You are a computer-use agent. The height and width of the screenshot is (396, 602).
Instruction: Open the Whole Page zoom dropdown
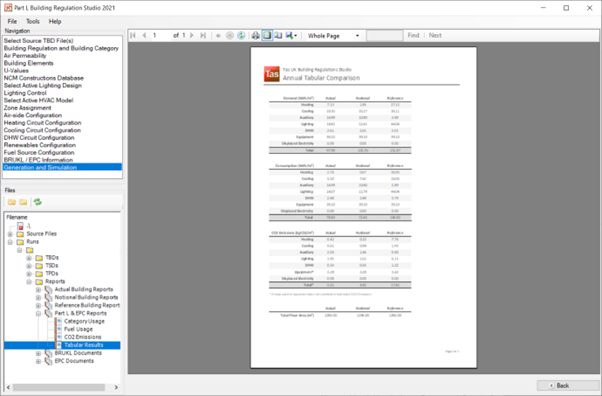point(334,35)
